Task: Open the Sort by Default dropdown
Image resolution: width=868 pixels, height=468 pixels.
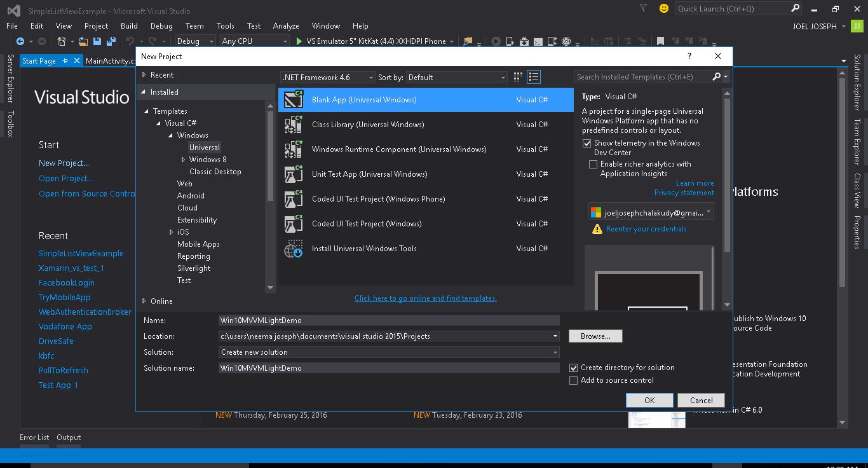Action: (x=457, y=78)
